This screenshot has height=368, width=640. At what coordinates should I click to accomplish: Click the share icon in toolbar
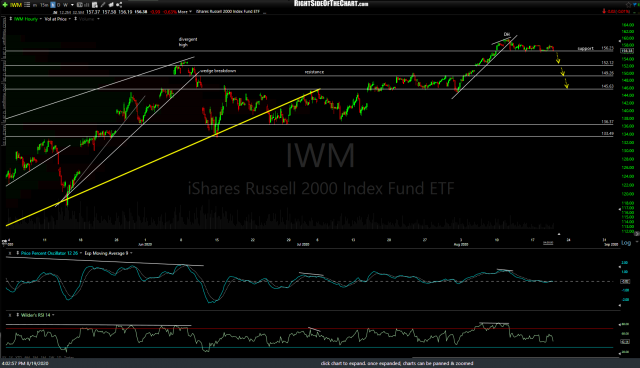point(119,5)
